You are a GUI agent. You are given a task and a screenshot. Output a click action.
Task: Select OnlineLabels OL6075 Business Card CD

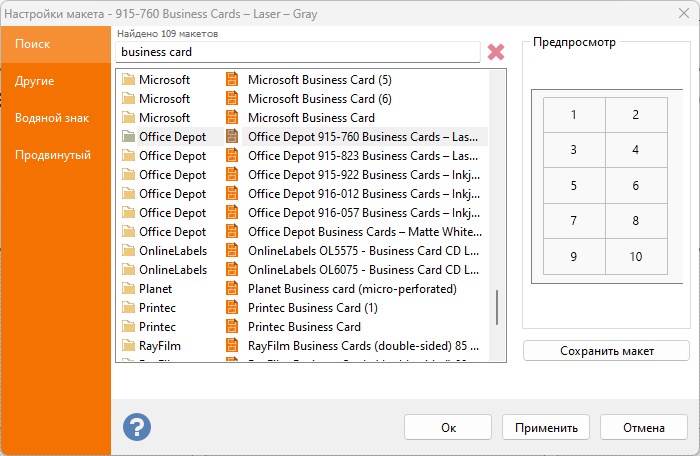point(363,270)
